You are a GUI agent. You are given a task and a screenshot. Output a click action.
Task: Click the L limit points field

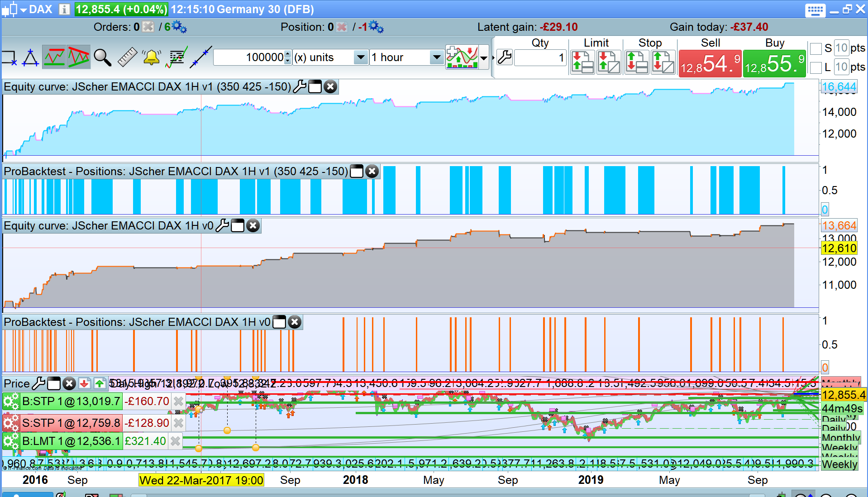pyautogui.click(x=841, y=67)
